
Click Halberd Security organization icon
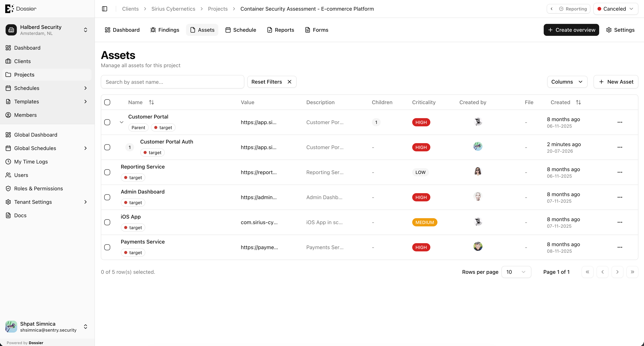click(11, 30)
